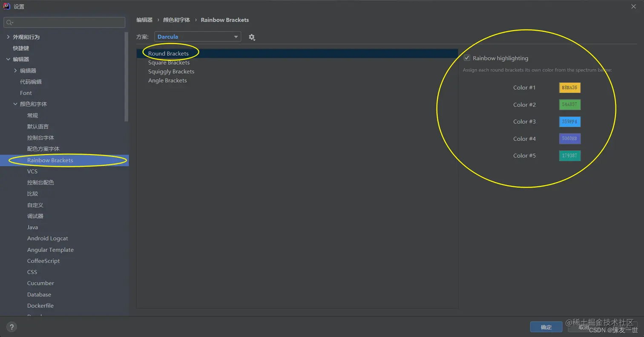Open Color #1 swatch E8BA36
644x337 pixels.
click(569, 88)
